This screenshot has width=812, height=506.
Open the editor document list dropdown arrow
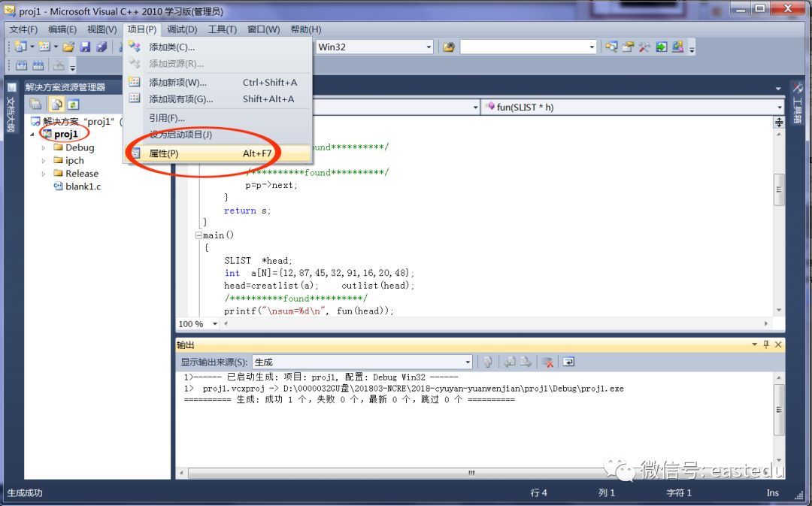pyautogui.click(x=778, y=89)
